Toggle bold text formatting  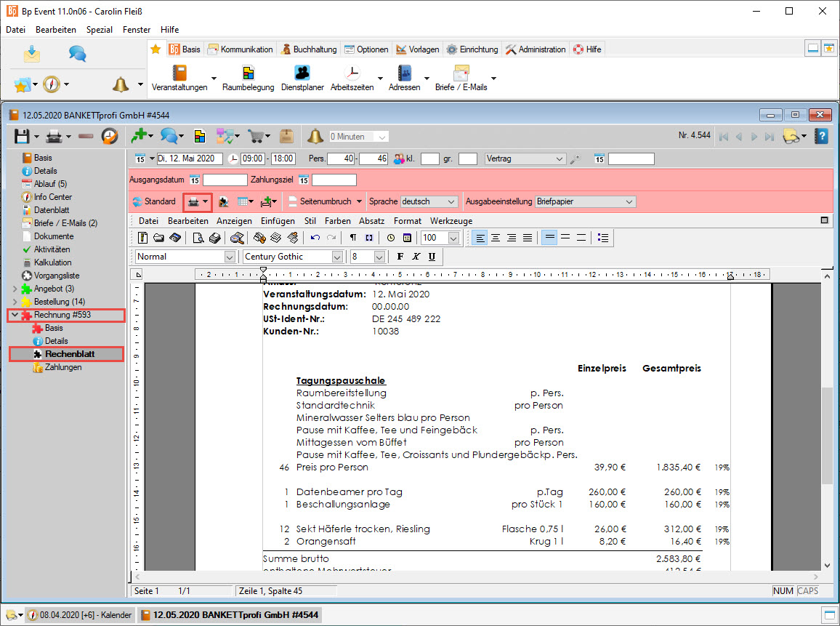[x=400, y=257]
